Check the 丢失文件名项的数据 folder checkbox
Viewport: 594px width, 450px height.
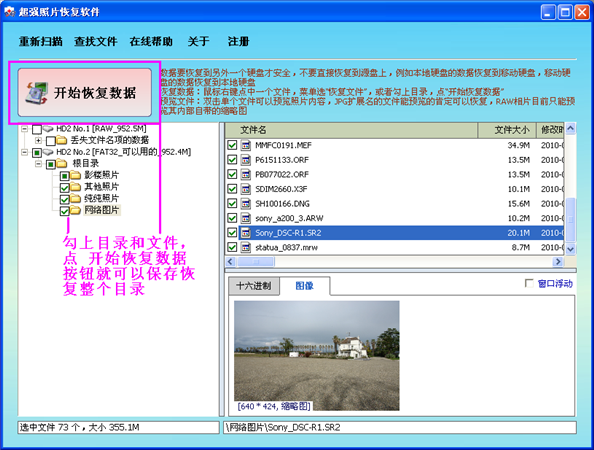[51, 141]
